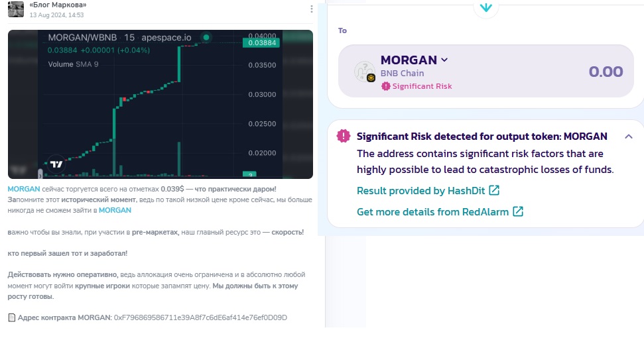Click the warning icon in the risk alert
Image resolution: width=644 pixels, height=340 pixels.
click(344, 136)
